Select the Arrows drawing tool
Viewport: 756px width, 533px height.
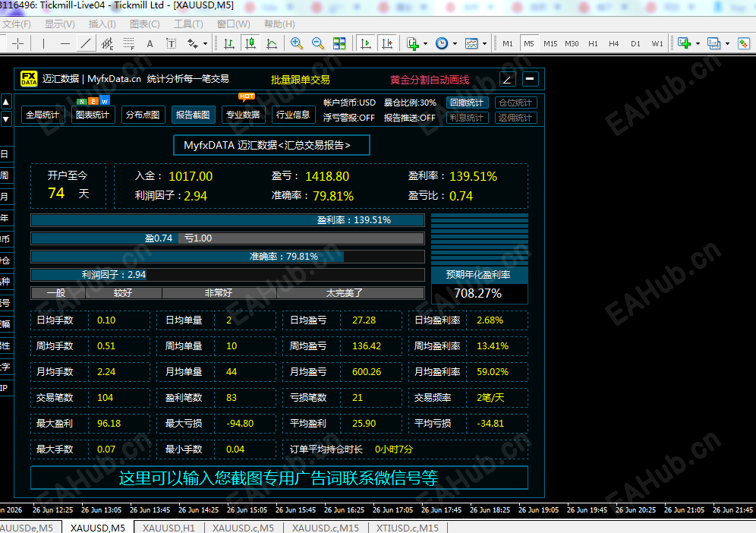tap(193, 44)
